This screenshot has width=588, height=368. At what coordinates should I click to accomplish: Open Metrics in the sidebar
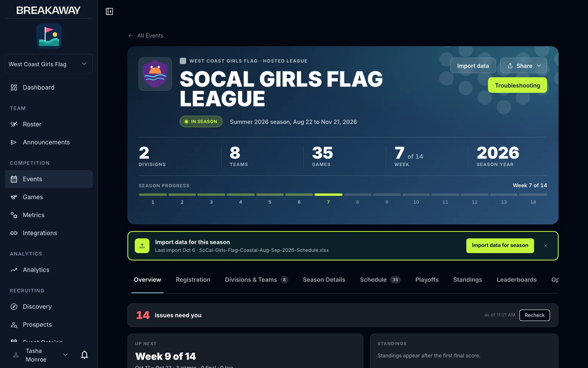[x=49, y=215]
